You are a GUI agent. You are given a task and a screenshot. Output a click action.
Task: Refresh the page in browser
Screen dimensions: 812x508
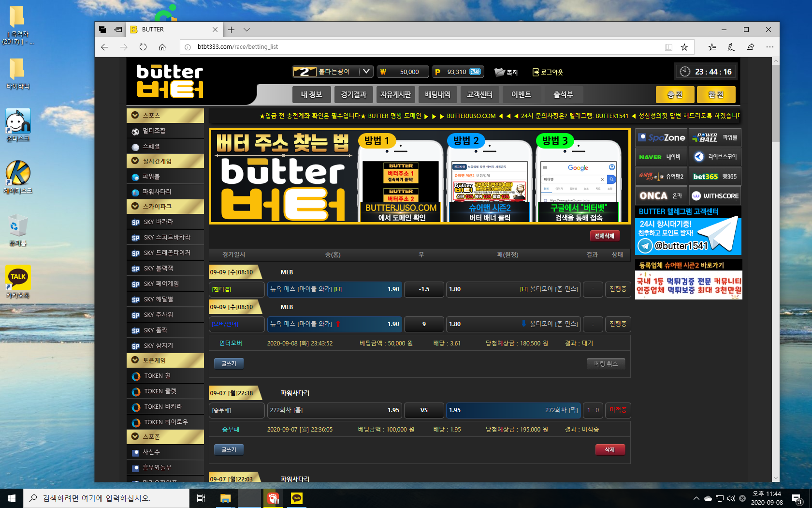tap(143, 47)
